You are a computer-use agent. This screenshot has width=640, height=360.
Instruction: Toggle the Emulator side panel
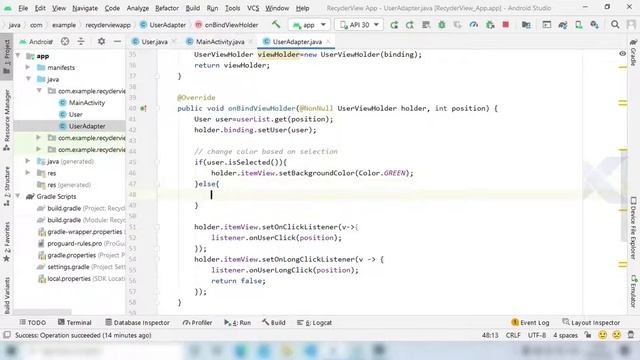click(x=633, y=291)
